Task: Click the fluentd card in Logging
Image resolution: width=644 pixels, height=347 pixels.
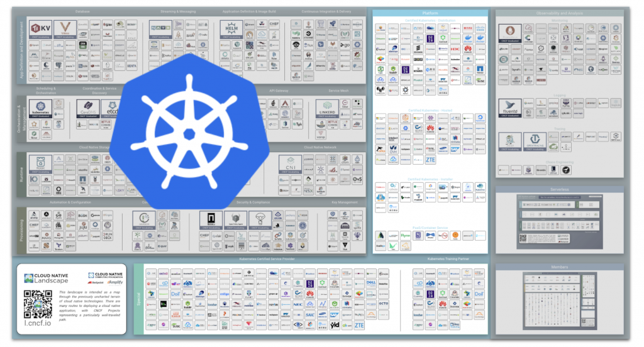Action: 510,108
